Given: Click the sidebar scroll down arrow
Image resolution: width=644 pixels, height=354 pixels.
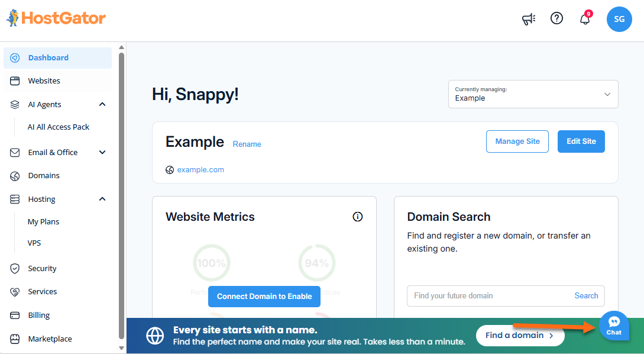Looking at the screenshot, I should click(x=122, y=348).
